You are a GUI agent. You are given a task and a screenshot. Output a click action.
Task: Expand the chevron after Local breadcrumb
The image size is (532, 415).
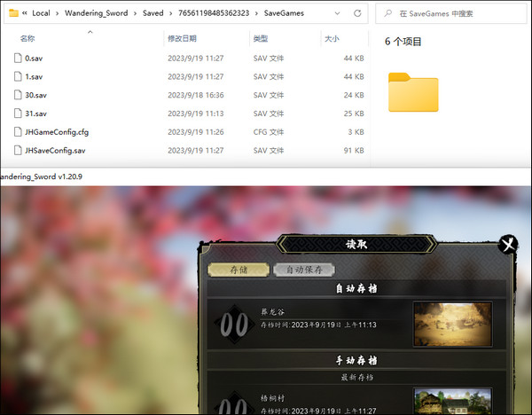pos(57,13)
